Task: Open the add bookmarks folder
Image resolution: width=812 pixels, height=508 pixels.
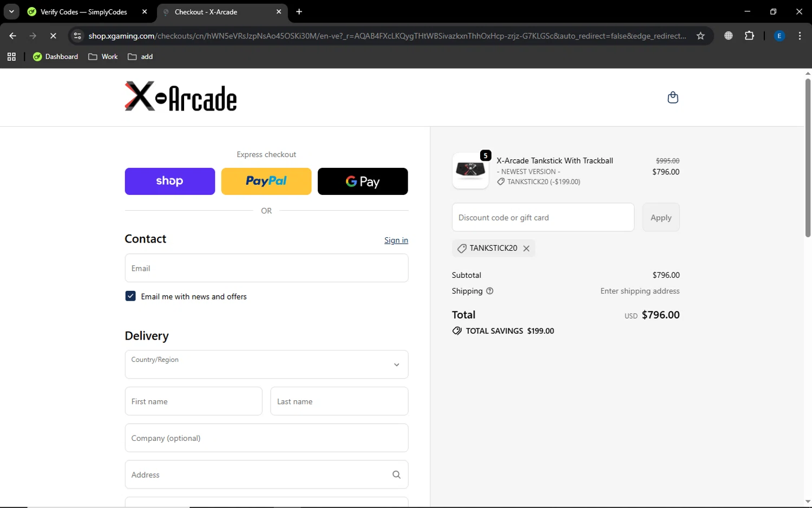Action: 140,56
